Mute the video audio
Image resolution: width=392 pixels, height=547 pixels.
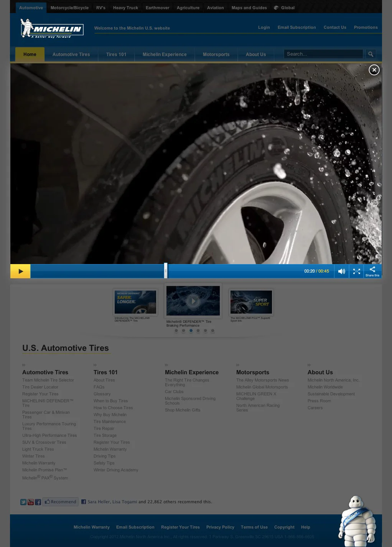point(341,271)
